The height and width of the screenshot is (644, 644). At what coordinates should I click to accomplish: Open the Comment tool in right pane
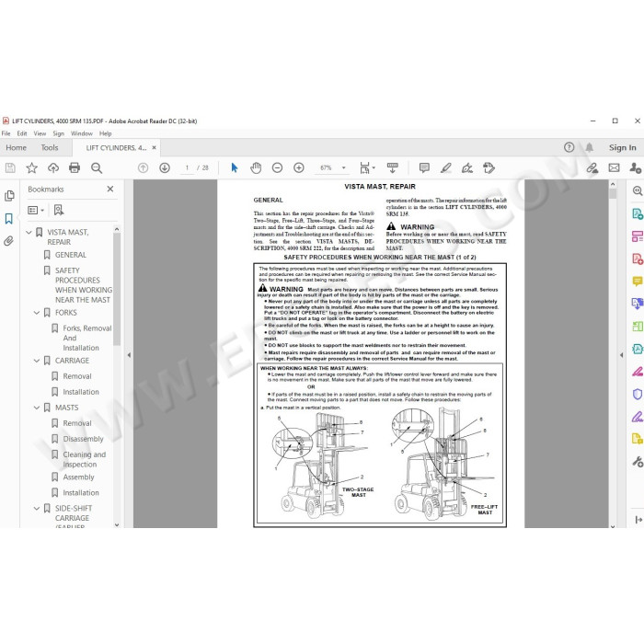click(637, 282)
